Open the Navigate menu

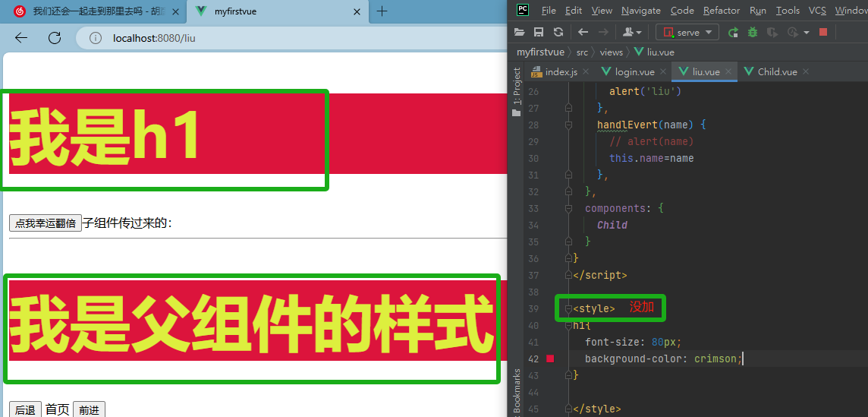641,10
